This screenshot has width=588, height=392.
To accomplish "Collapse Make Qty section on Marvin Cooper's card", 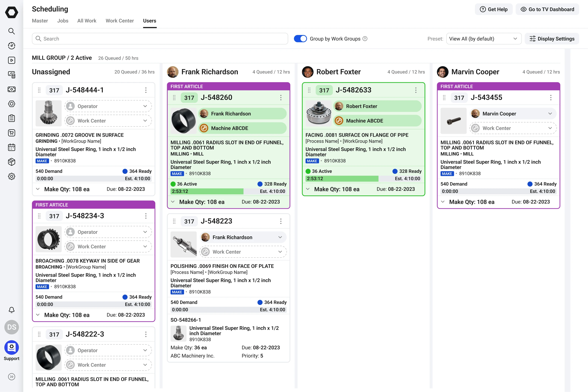I will coord(443,202).
